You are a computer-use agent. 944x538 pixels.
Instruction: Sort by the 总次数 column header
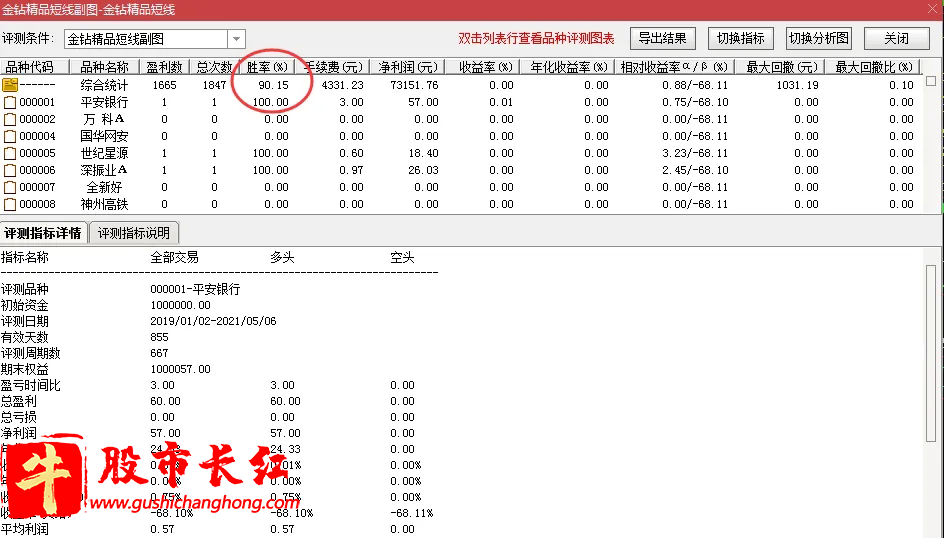[x=214, y=67]
